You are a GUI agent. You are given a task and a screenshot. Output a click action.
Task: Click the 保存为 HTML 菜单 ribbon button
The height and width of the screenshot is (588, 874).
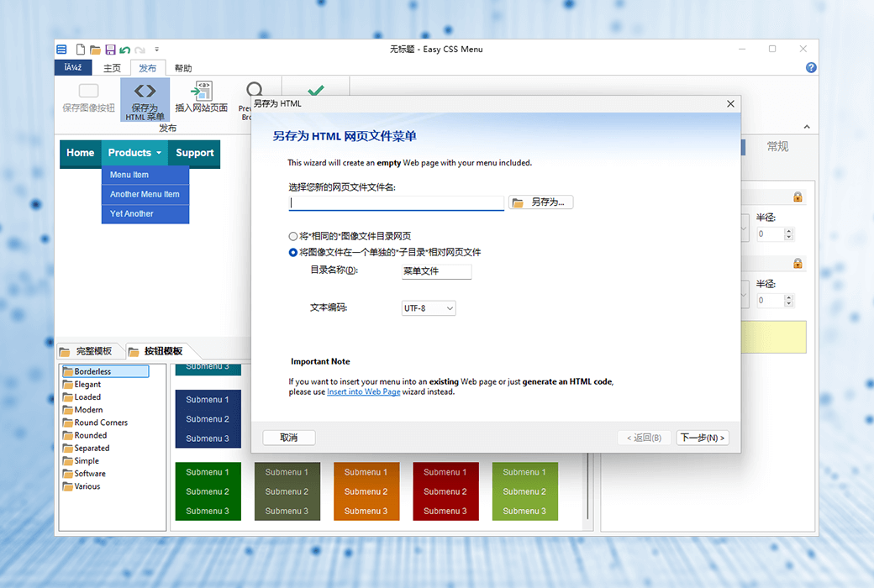coord(145,100)
